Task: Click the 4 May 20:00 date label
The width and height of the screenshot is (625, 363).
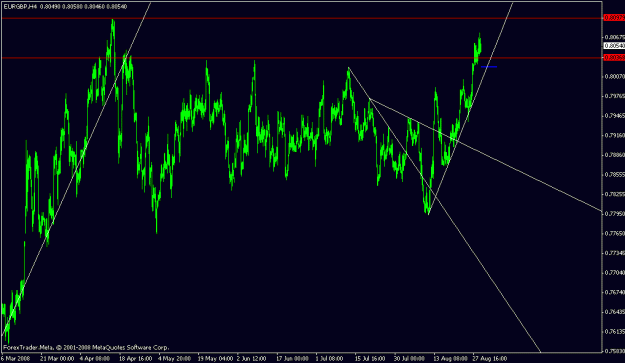Action: click(174, 358)
